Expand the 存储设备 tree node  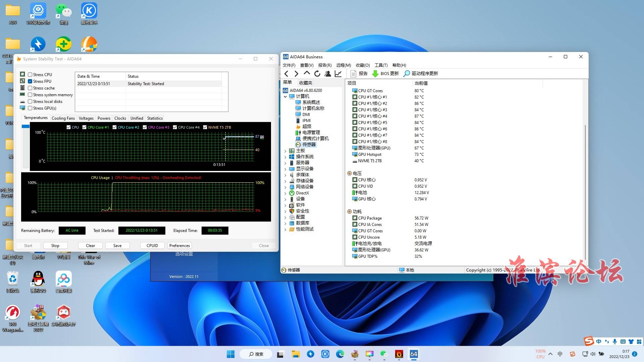click(285, 181)
